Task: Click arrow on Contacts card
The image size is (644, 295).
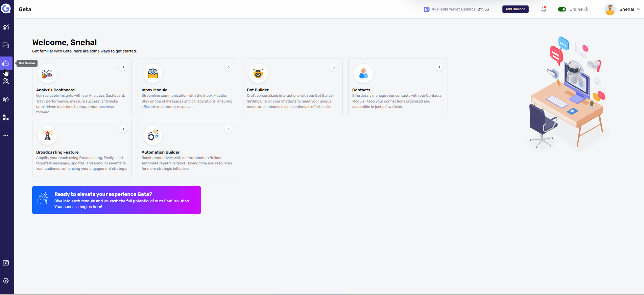Action: click(439, 67)
